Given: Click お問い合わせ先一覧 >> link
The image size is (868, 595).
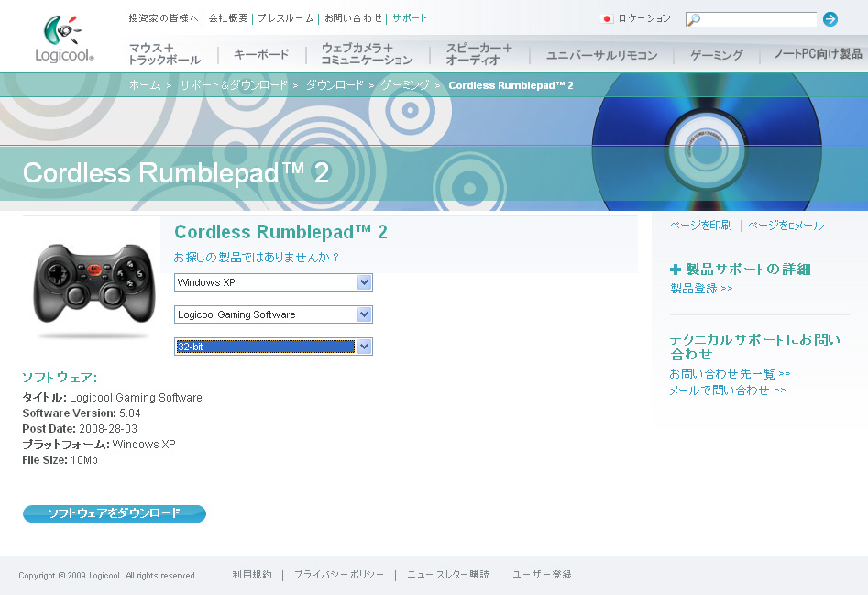Looking at the screenshot, I should (x=731, y=374).
